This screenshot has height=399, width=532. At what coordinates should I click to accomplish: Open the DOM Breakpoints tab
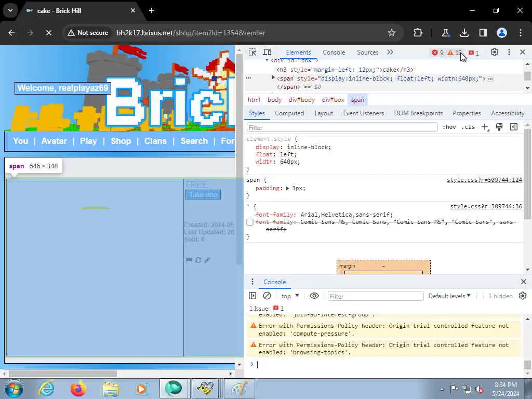click(x=418, y=113)
